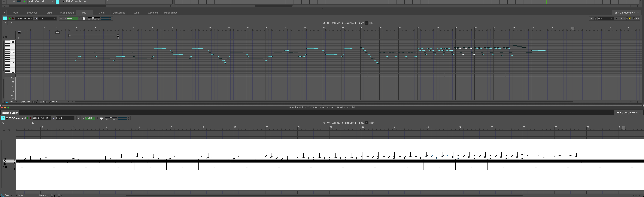Toggle the record-enable dot in Notation Editor

pyautogui.click(x=31, y=118)
